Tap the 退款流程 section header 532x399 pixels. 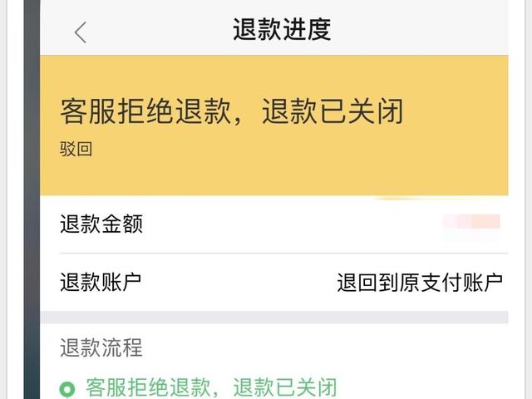click(101, 347)
